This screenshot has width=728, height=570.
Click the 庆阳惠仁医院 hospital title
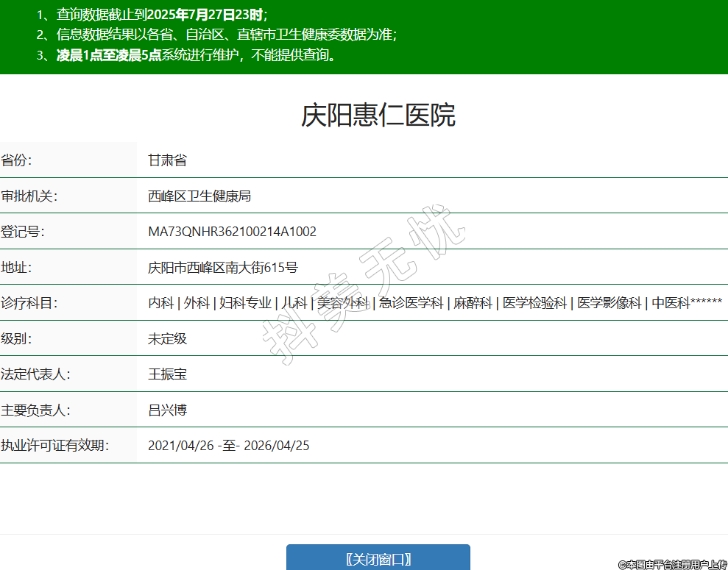click(x=378, y=115)
